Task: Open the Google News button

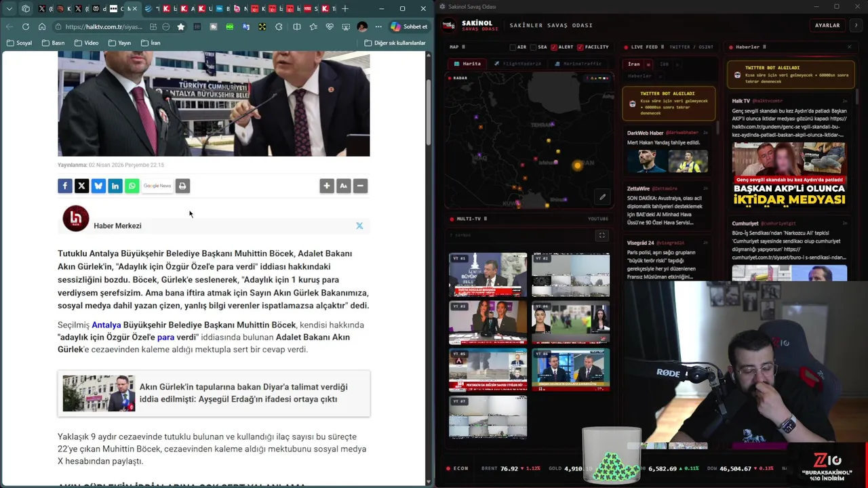Action: click(x=157, y=186)
